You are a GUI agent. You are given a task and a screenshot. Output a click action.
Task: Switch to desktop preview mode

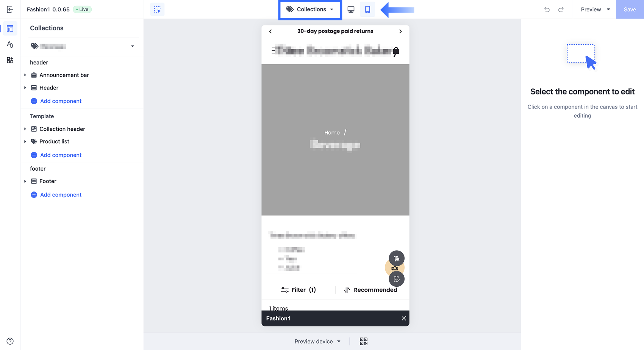[x=351, y=9]
